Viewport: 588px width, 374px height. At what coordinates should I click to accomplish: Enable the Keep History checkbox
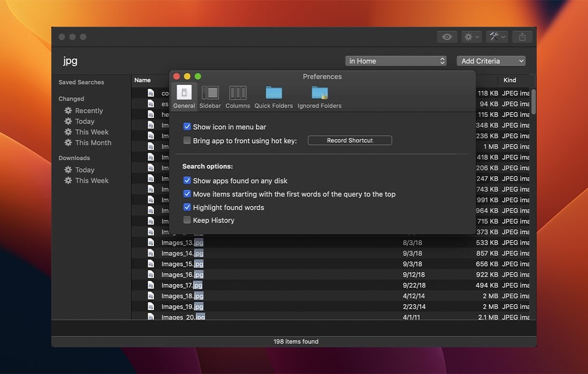point(187,220)
